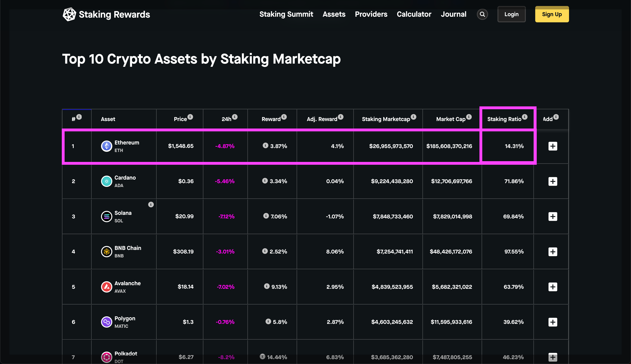Screen dimensions: 631x364
Task: Click info icon beside 24h header
Action: pos(234,117)
